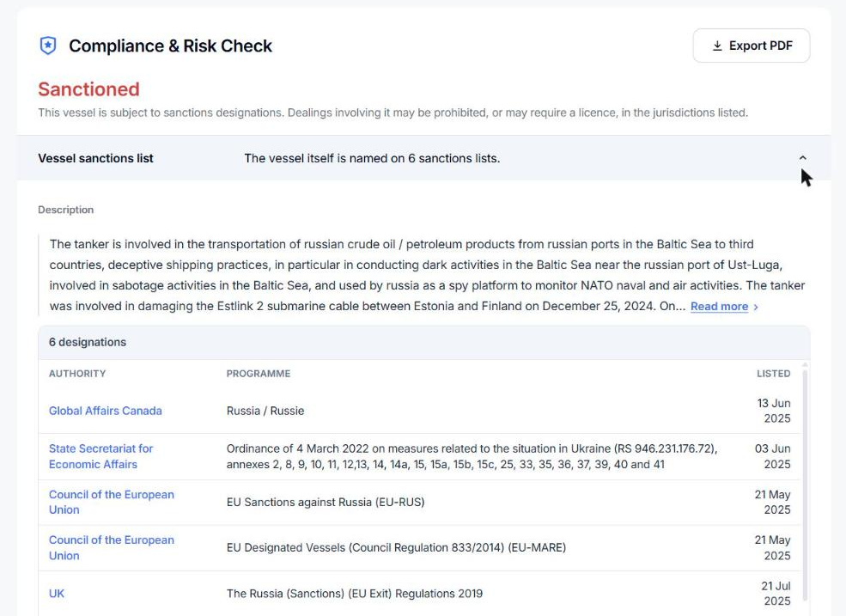Export the report as PDF

point(751,46)
